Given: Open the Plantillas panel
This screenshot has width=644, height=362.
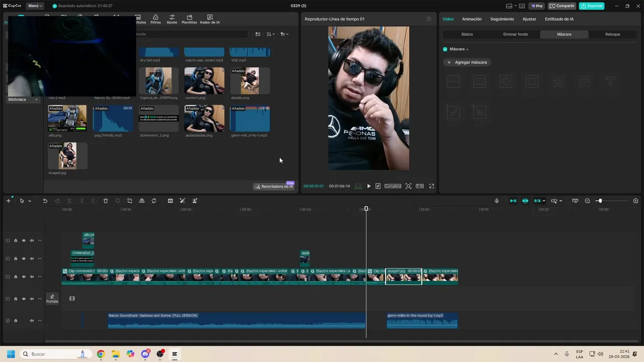Looking at the screenshot, I should coord(189,19).
